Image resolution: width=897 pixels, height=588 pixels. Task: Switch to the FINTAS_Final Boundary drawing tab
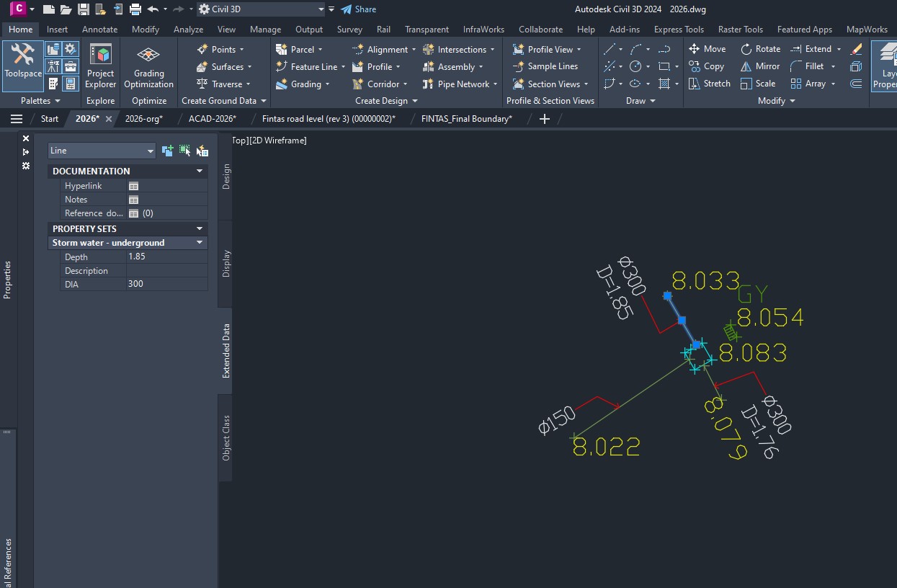tap(466, 119)
